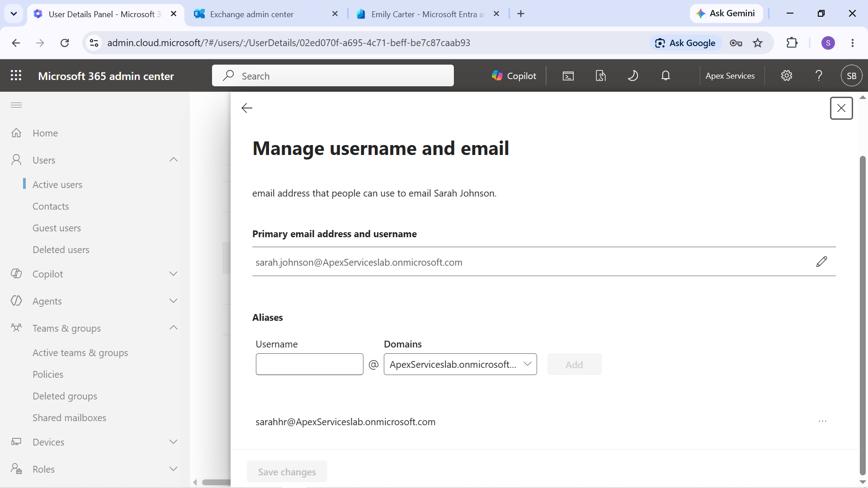Open the SB account avatar
868x488 pixels.
coord(851,76)
